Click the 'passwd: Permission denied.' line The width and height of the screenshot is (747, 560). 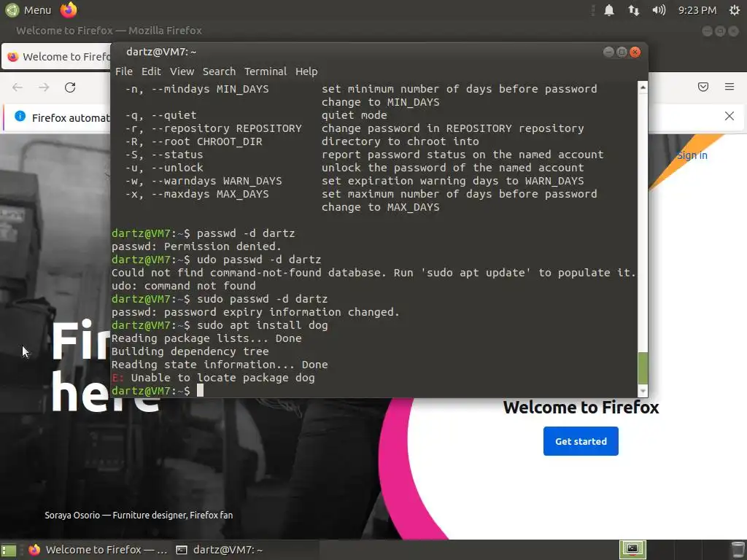coord(196,246)
